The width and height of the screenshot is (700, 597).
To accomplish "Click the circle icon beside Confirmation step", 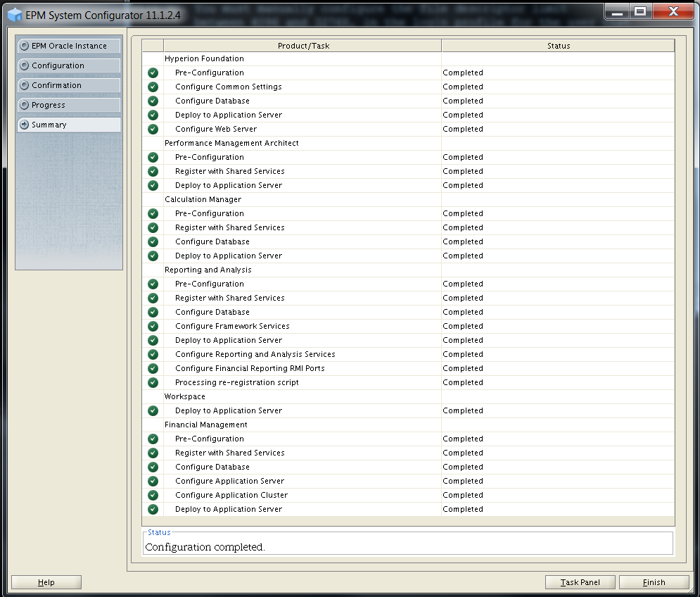I will [25, 85].
